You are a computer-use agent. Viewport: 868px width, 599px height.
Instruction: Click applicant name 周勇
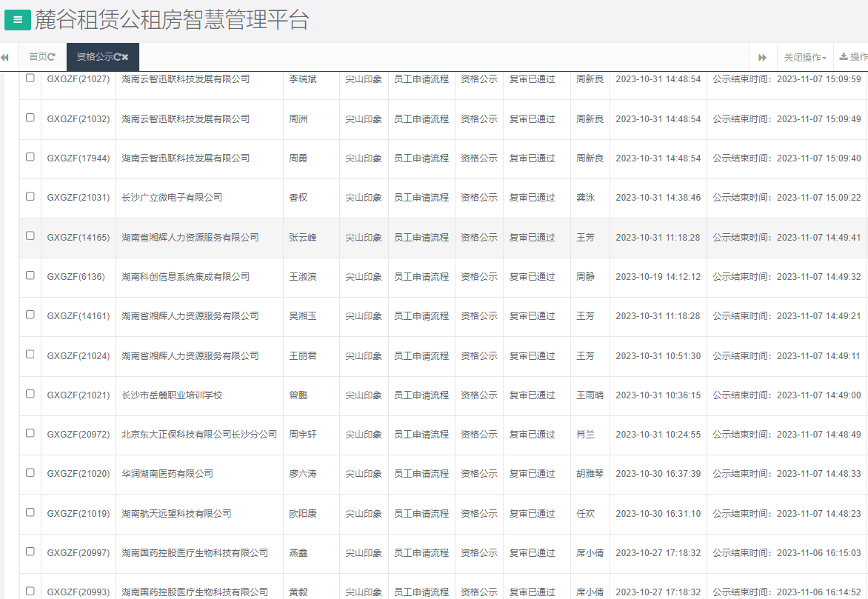298,158
